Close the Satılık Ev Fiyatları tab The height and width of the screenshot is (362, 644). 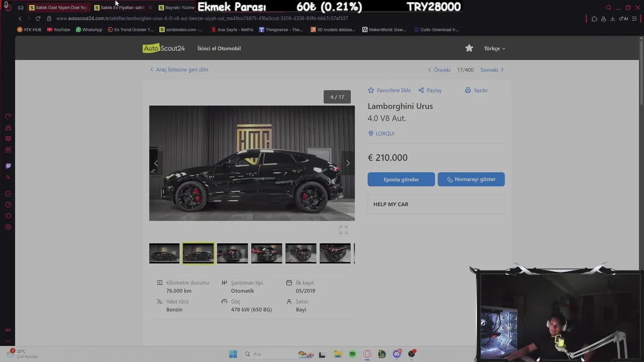pos(150,8)
